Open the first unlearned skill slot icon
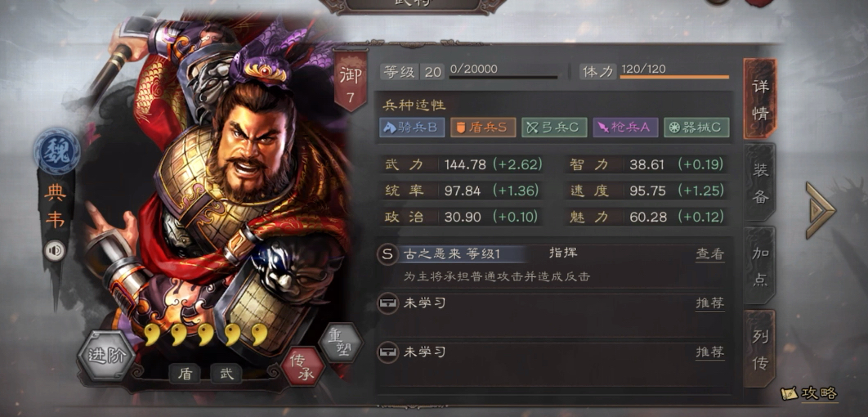Screen dimensions: 868x417 point(387,303)
